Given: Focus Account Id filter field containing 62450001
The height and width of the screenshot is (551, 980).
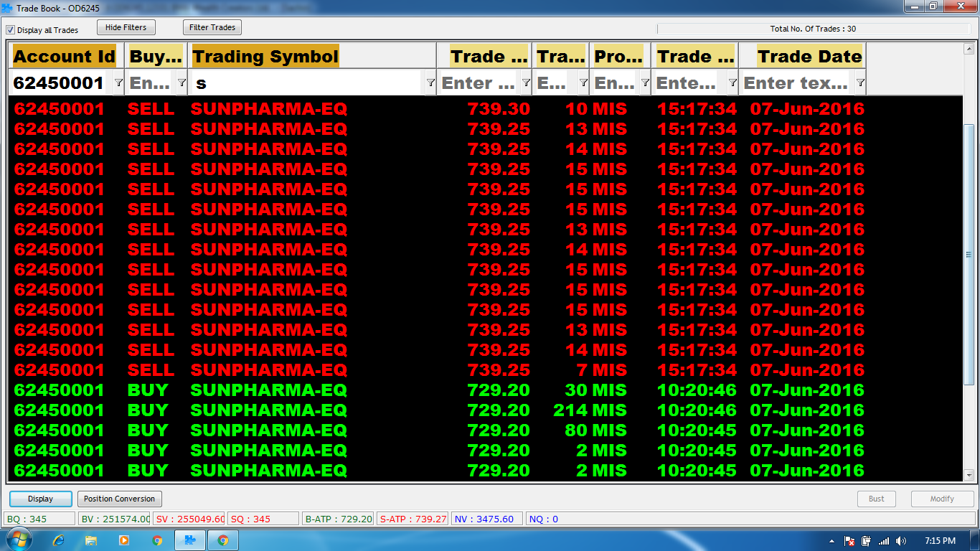Looking at the screenshot, I should (60, 83).
